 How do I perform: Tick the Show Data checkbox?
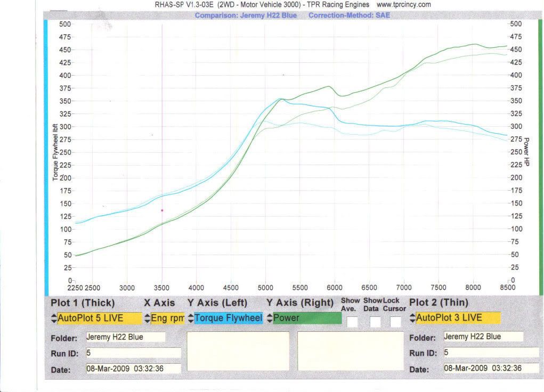pyautogui.click(x=375, y=321)
